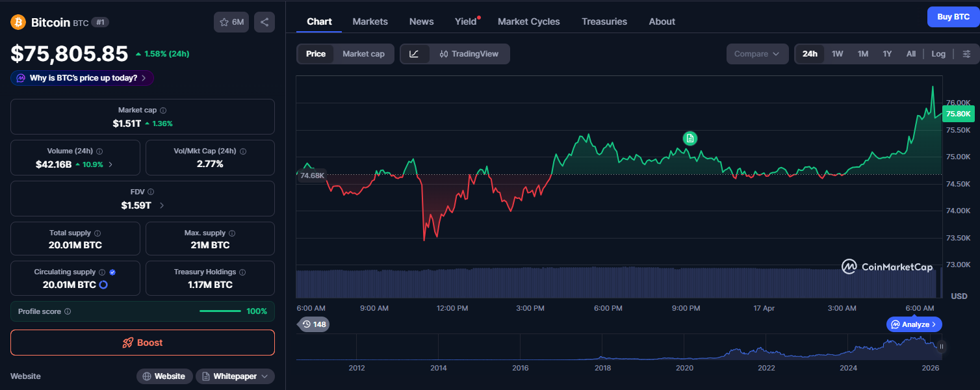Click the 21M BTC max supply value
This screenshot has width=980, height=390.
(210, 246)
